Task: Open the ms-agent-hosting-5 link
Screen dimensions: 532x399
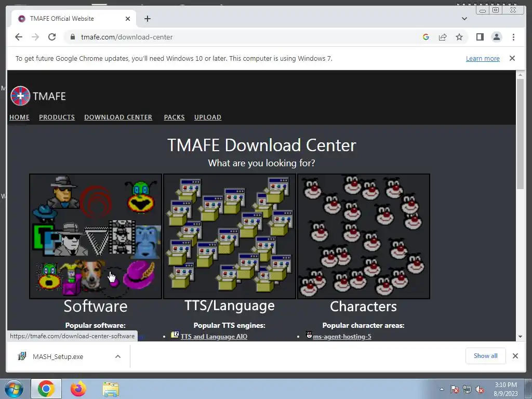Action: (342, 337)
